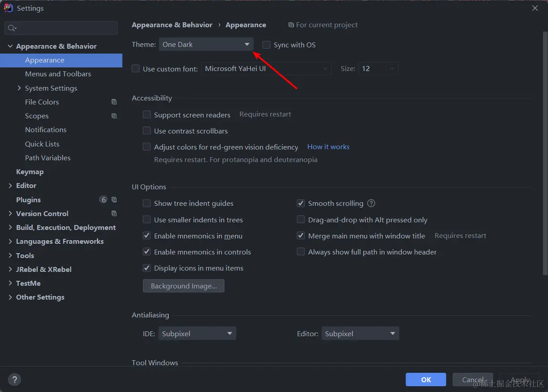This screenshot has height=392, width=548.
Task: Check Use contrast scrollbars
Action: tap(146, 131)
